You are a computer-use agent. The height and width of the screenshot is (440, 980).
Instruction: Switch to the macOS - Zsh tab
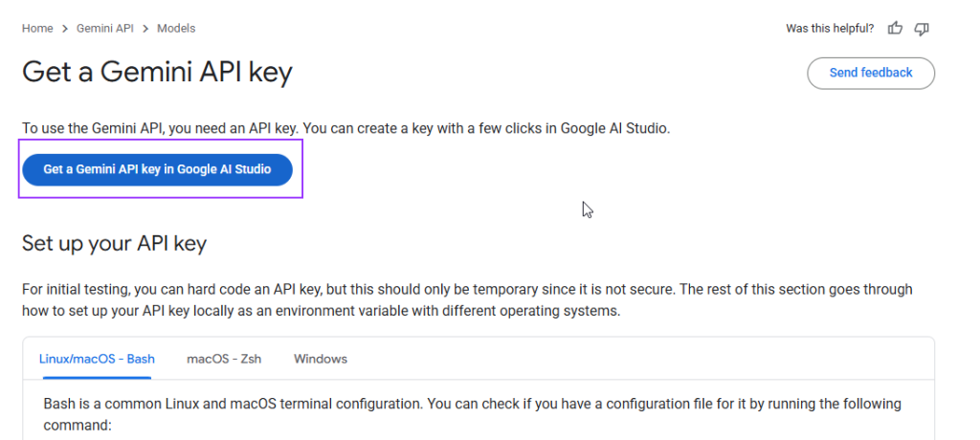point(224,359)
